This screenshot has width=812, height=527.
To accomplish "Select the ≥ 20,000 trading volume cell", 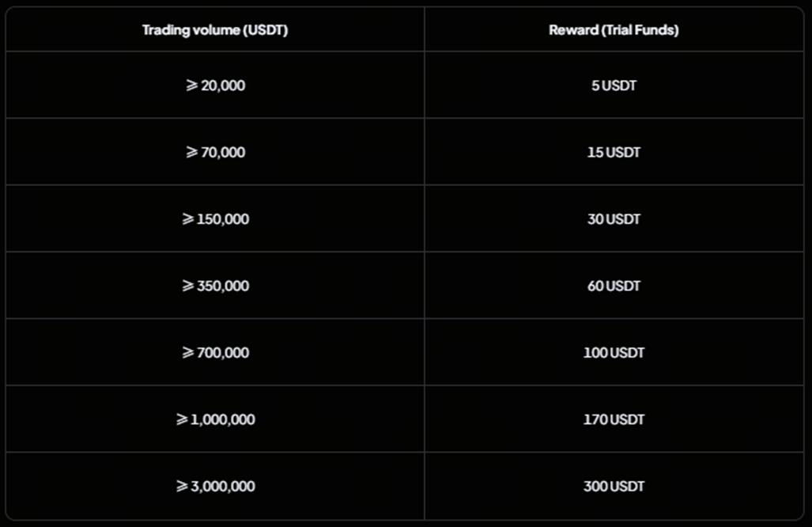I will pos(215,85).
